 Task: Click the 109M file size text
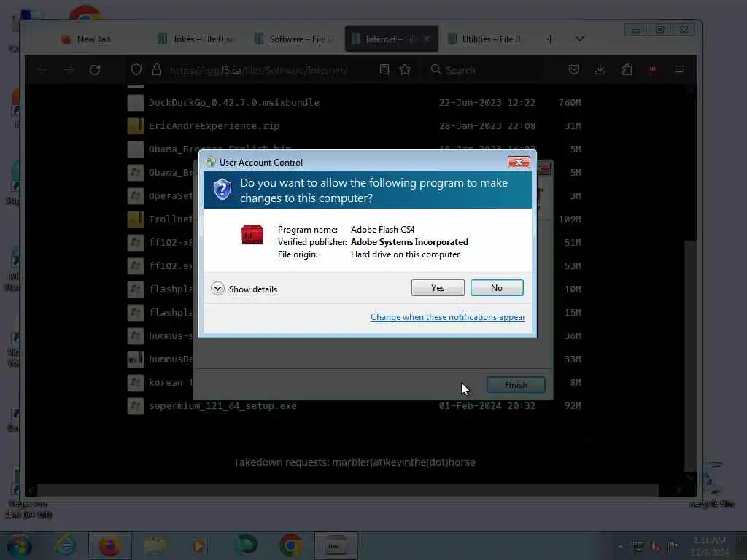pos(570,219)
